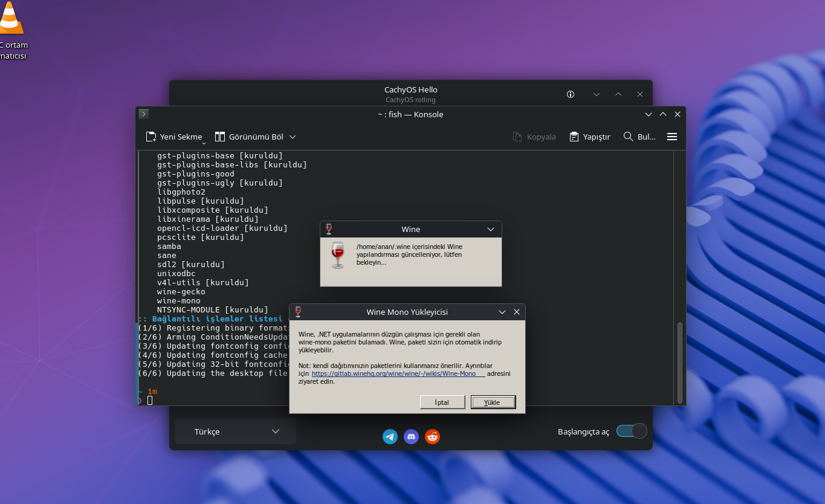The height and width of the screenshot is (504, 825).
Task: Click the wine glass icon in Wine Mono titlebar
Action: [x=298, y=312]
